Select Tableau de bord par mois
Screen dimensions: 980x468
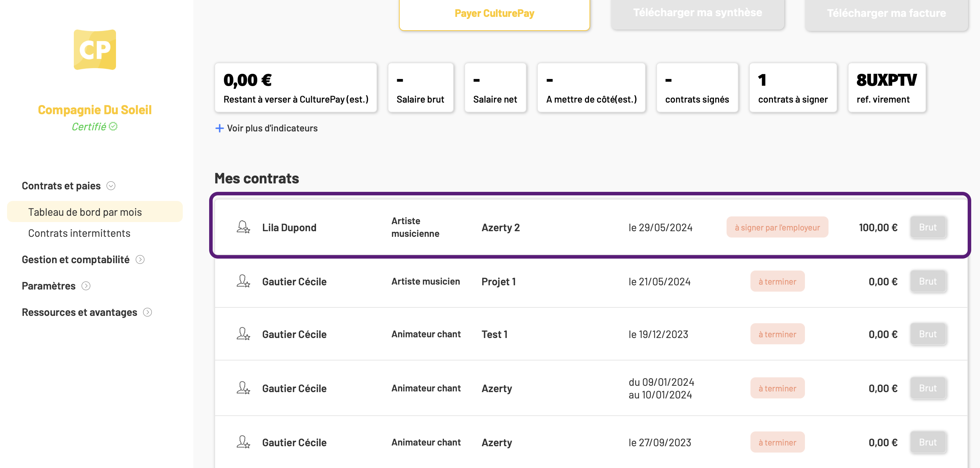(x=95, y=212)
